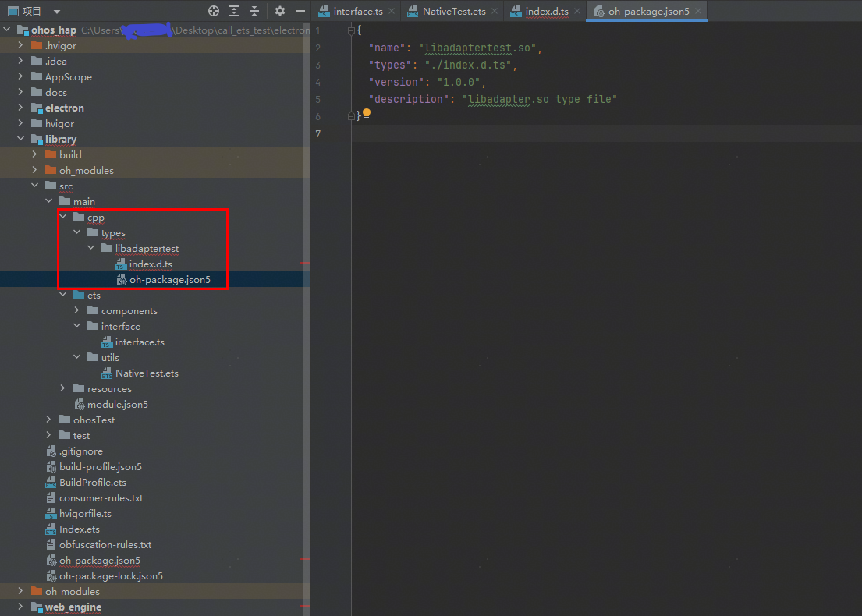Screen dimensions: 862x616
Task: Collapse the ohos_hap root node
Action: (x=6, y=30)
